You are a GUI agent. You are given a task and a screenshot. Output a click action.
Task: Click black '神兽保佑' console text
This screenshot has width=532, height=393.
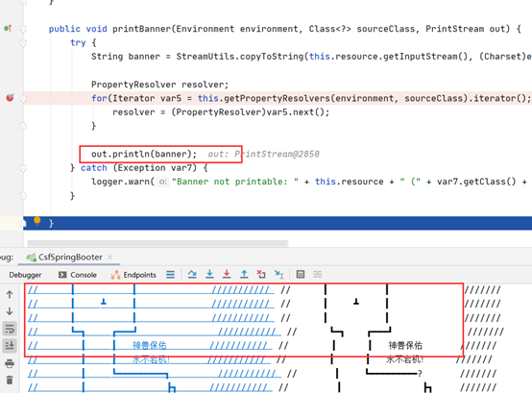(405, 346)
